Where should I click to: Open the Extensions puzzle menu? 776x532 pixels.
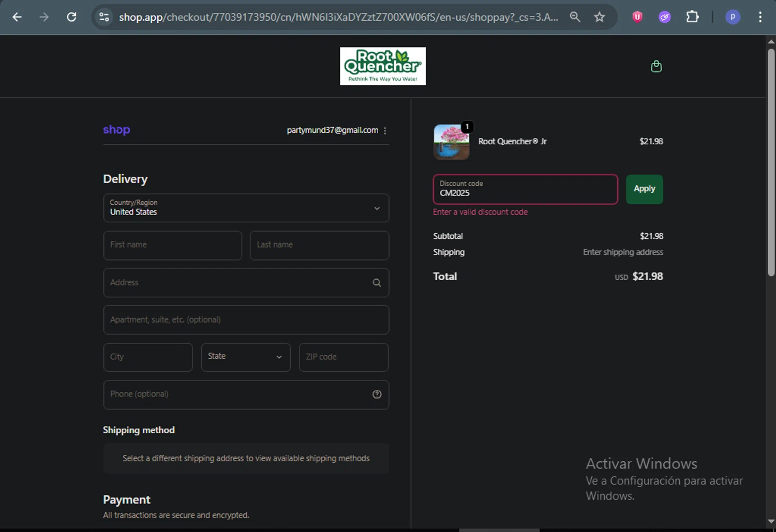coord(692,17)
